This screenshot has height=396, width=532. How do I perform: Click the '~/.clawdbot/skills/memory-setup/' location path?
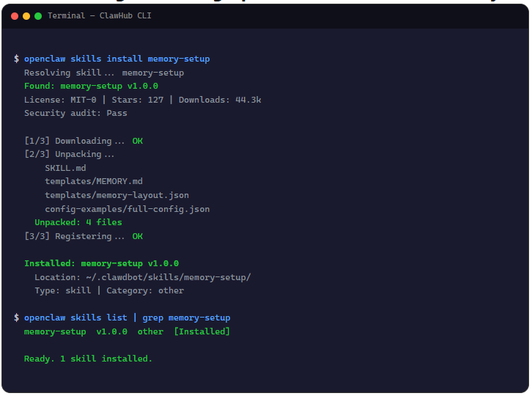[x=169, y=277]
